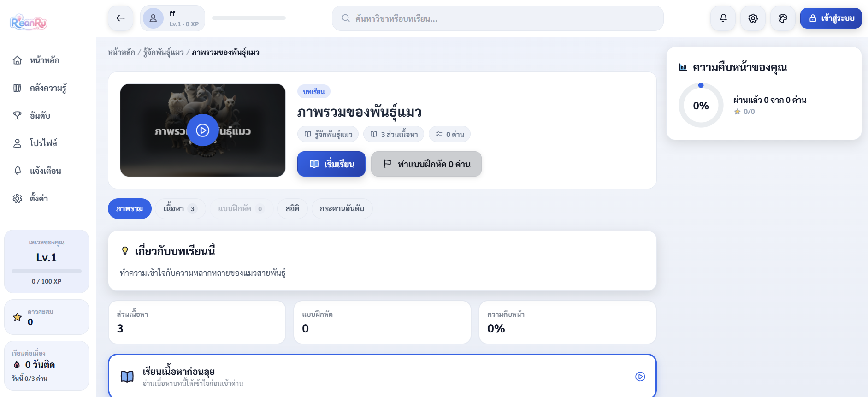Click play icon on เรียนเนื้อหาก่อนลุย card
Viewport: 868px width, 397px height.
640,377
